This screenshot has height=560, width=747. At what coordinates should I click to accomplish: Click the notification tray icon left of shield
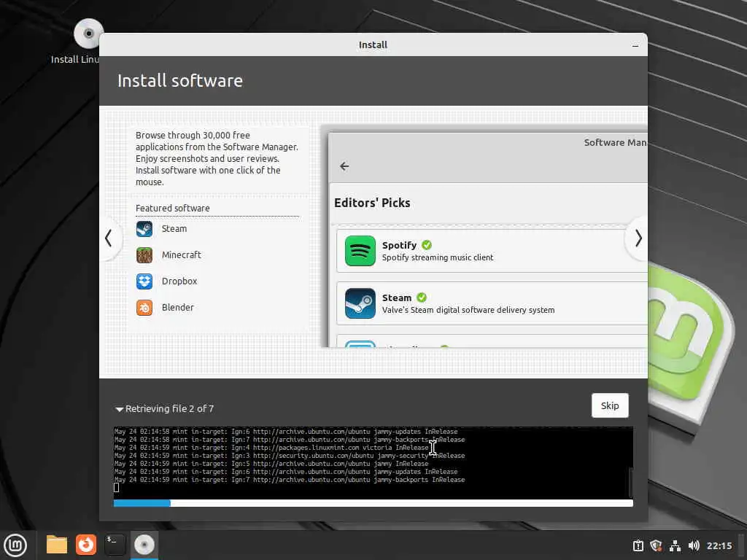pos(638,545)
